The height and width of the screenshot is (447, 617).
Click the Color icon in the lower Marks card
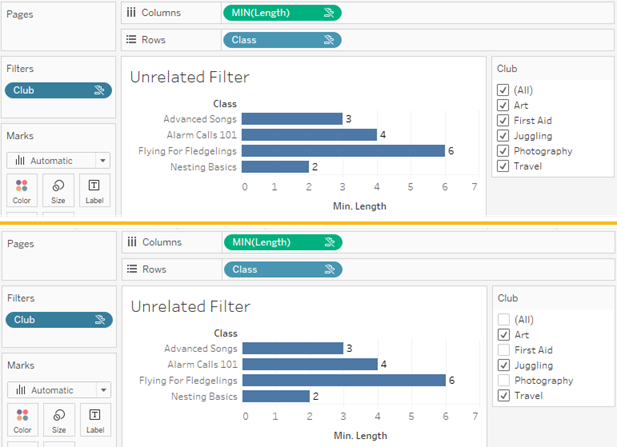(x=23, y=415)
